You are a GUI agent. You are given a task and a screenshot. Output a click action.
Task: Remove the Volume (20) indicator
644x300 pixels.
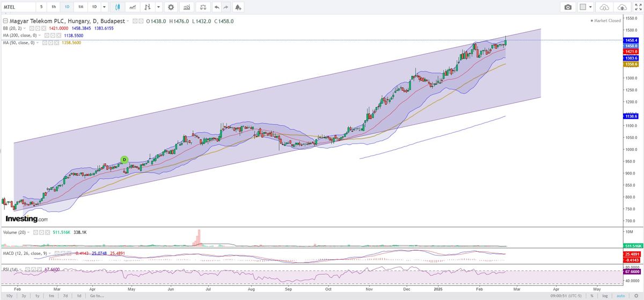pos(47,232)
